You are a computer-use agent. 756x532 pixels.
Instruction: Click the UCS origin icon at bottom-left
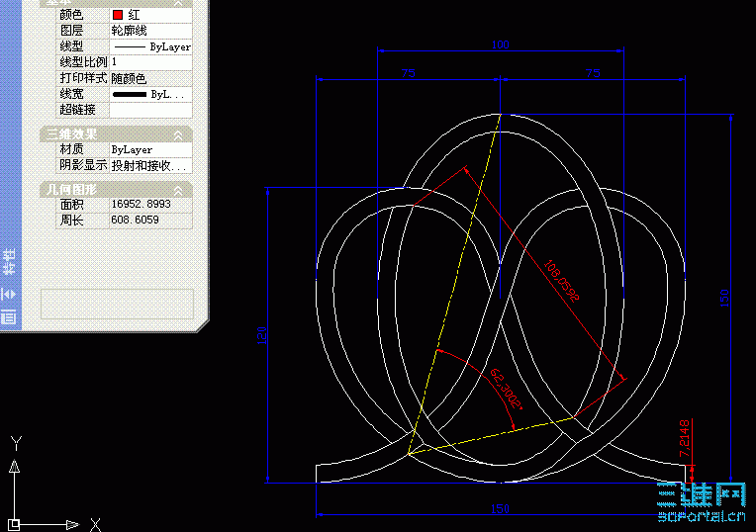pos(14,524)
